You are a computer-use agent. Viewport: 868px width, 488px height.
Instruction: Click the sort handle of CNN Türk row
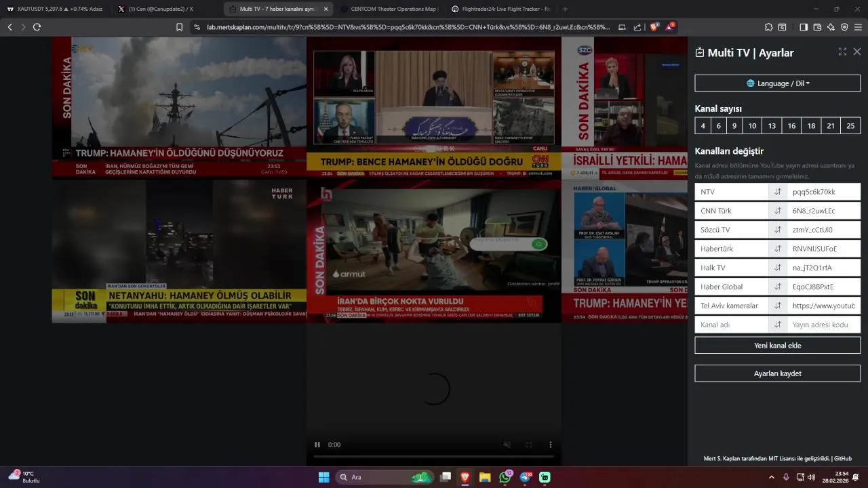778,211
